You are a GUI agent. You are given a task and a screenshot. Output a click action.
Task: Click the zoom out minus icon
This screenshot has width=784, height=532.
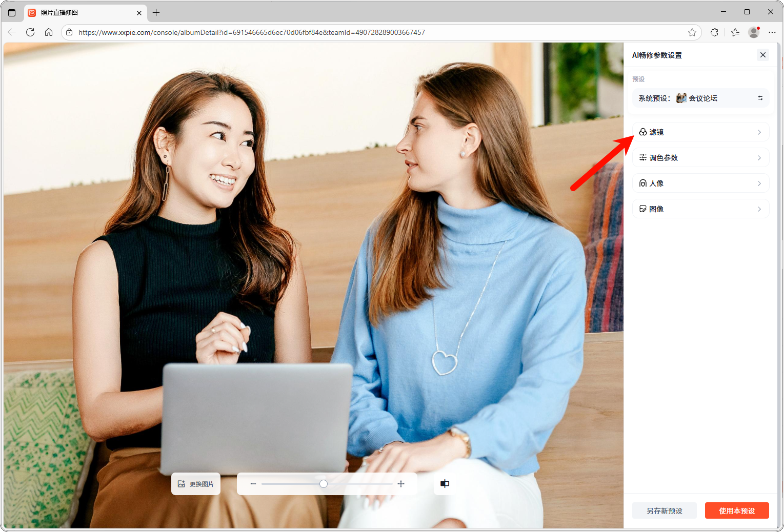(253, 484)
